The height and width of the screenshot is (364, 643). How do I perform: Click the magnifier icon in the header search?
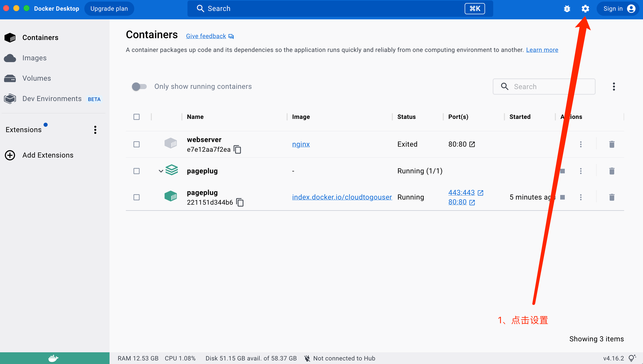click(x=200, y=8)
